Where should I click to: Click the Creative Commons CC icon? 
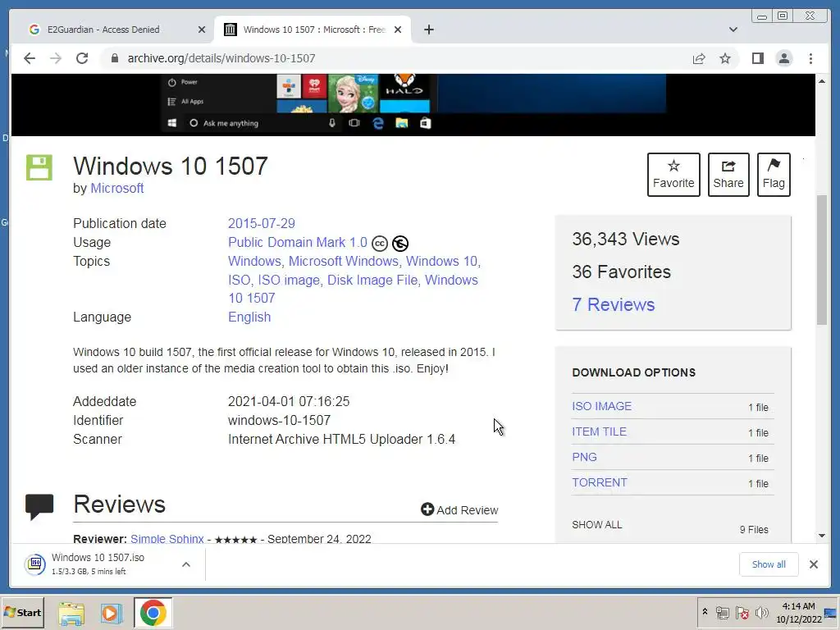pos(379,244)
